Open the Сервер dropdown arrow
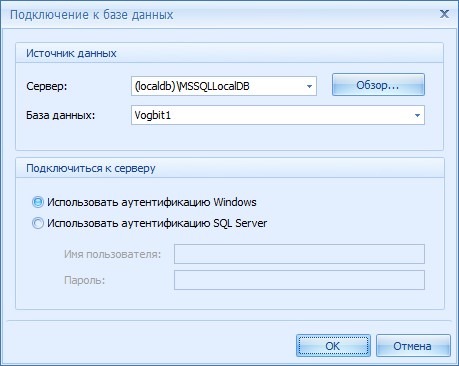The image size is (459, 366). pos(309,86)
